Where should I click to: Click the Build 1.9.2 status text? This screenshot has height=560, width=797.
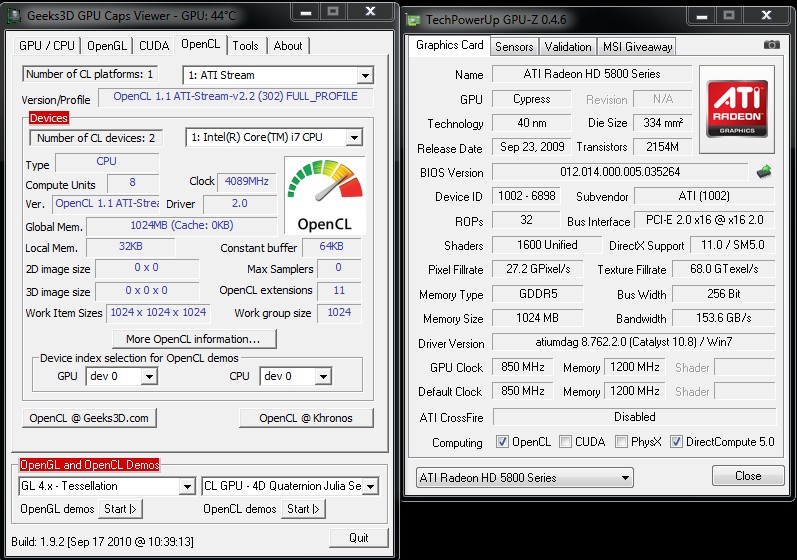[102, 542]
